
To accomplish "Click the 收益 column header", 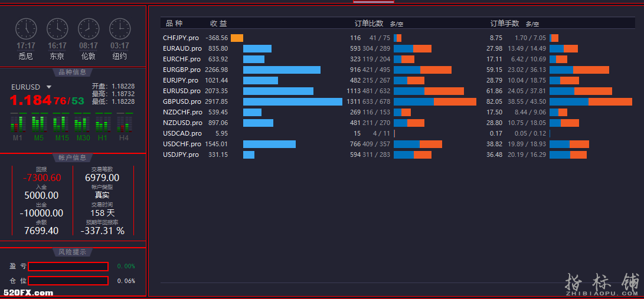I will pyautogui.click(x=218, y=24).
